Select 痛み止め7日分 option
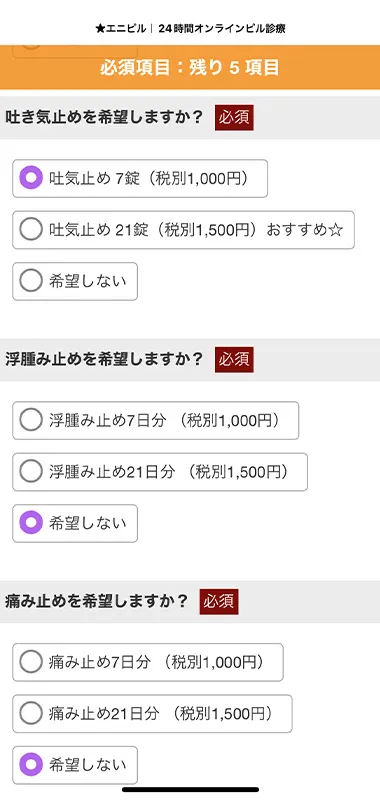Viewport: 380px width, 800px height. pyautogui.click(x=148, y=662)
